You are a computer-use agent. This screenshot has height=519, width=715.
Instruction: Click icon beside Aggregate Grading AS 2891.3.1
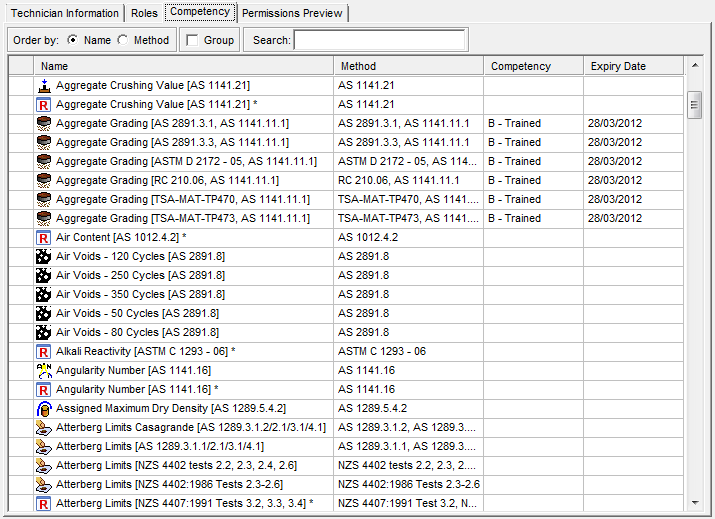[43, 124]
